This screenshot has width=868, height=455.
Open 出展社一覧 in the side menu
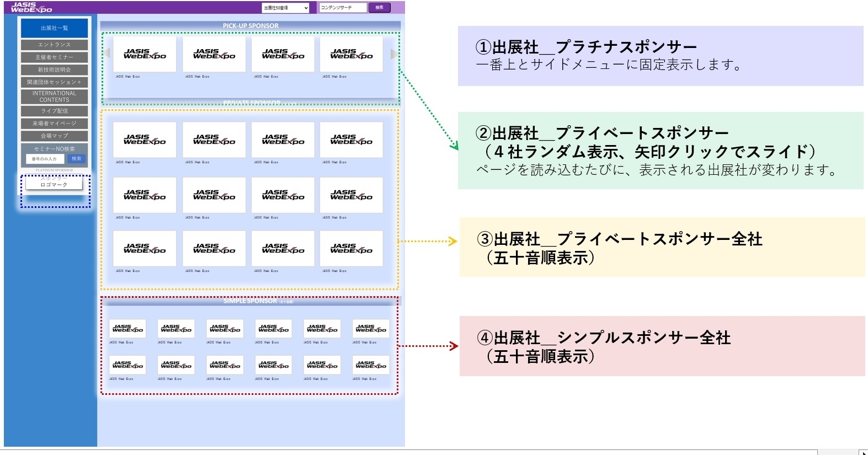[54, 28]
